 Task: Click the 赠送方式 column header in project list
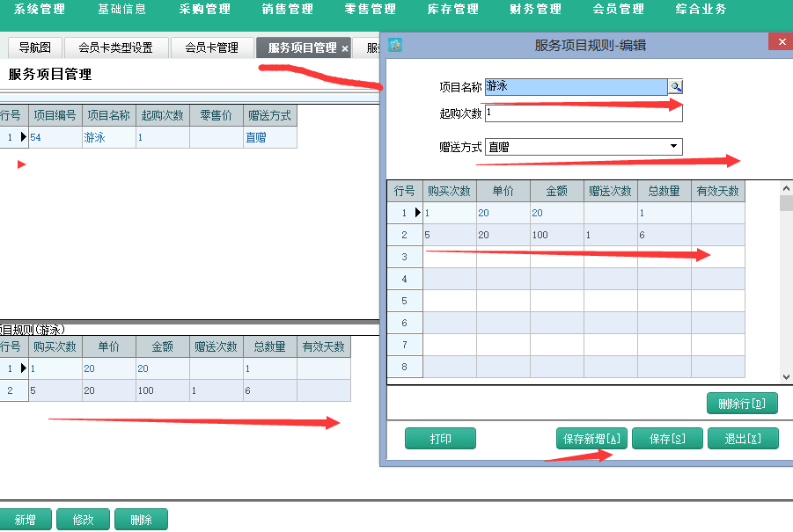click(269, 116)
